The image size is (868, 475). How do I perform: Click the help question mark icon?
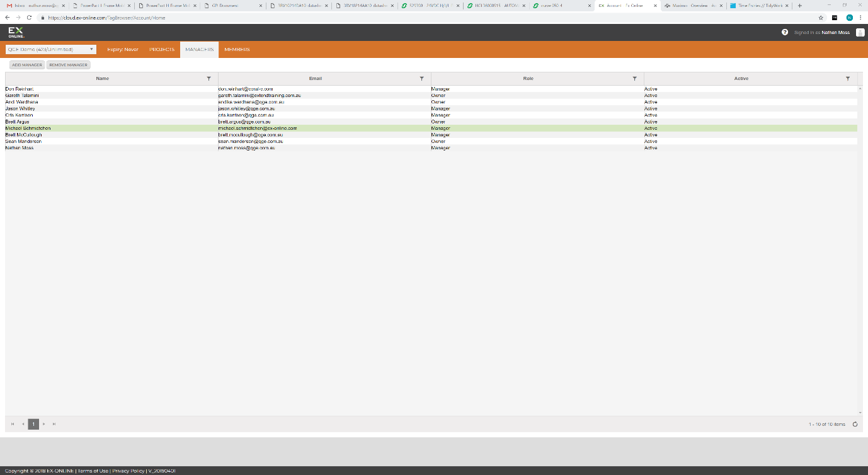coord(785,32)
